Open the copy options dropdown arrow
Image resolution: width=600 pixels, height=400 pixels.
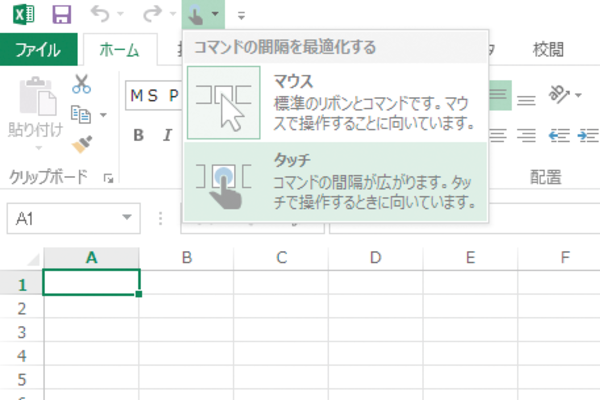coord(103,115)
